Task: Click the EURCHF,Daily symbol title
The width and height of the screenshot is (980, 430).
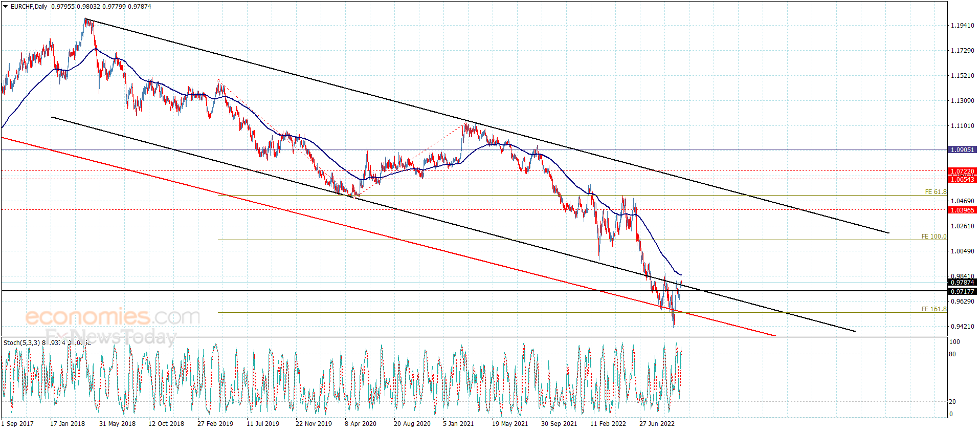Action: pyautogui.click(x=29, y=7)
